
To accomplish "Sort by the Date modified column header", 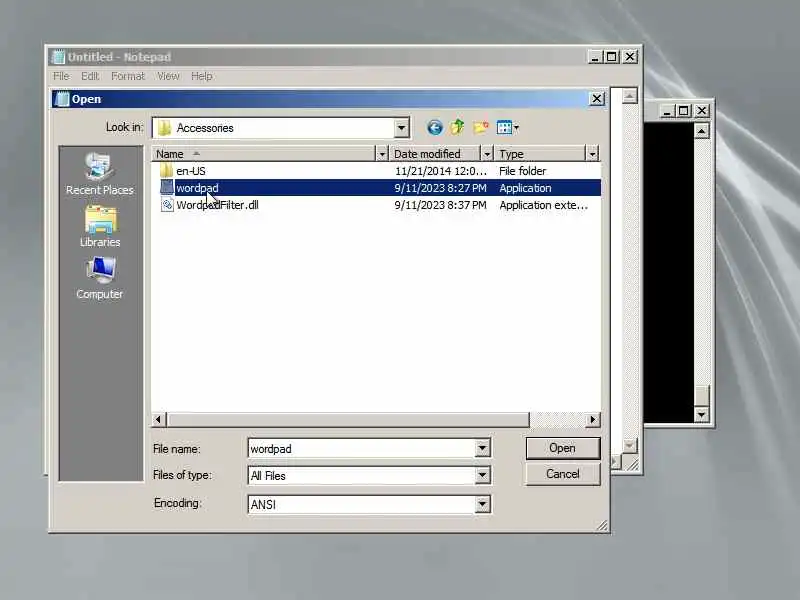I will [x=435, y=154].
